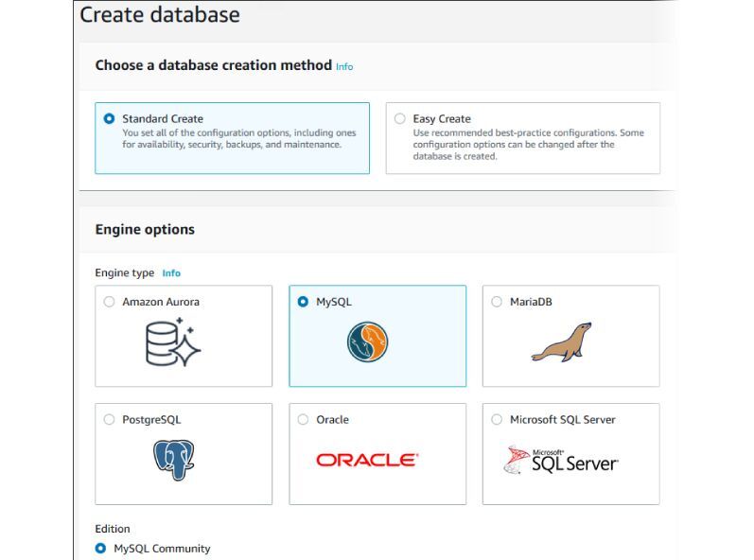This screenshot has height=560, width=754.
Task: Select MySQL Community edition radio button
Action: [100, 548]
